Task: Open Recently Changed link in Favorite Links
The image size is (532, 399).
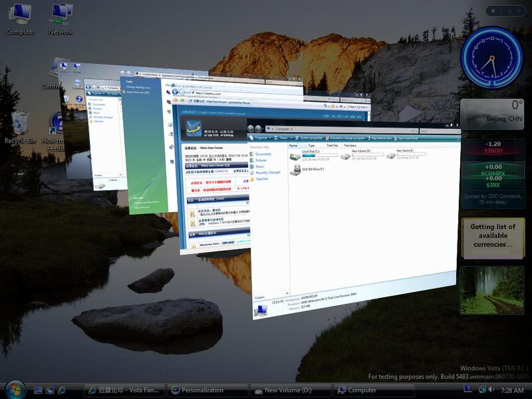Action: pos(268,173)
